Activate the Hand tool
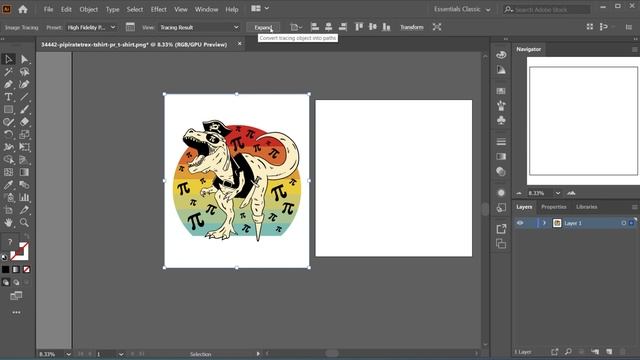 [x=8, y=223]
